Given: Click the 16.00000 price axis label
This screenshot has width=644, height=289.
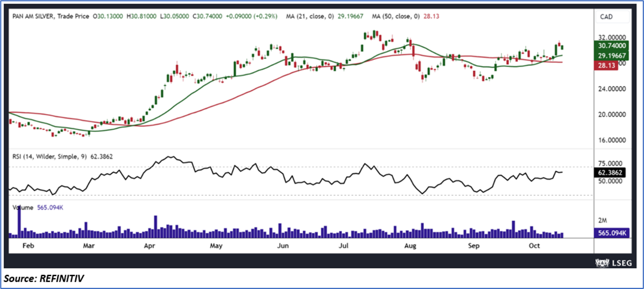Looking at the screenshot, I should coord(611,140).
